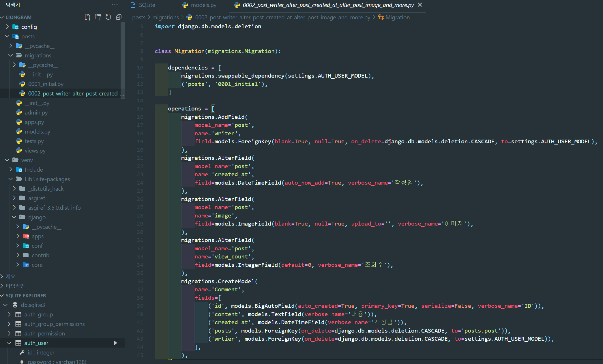Click 'Migration' class in the breadcrumb
Screen dimensions: 603x364
(x=397, y=17)
